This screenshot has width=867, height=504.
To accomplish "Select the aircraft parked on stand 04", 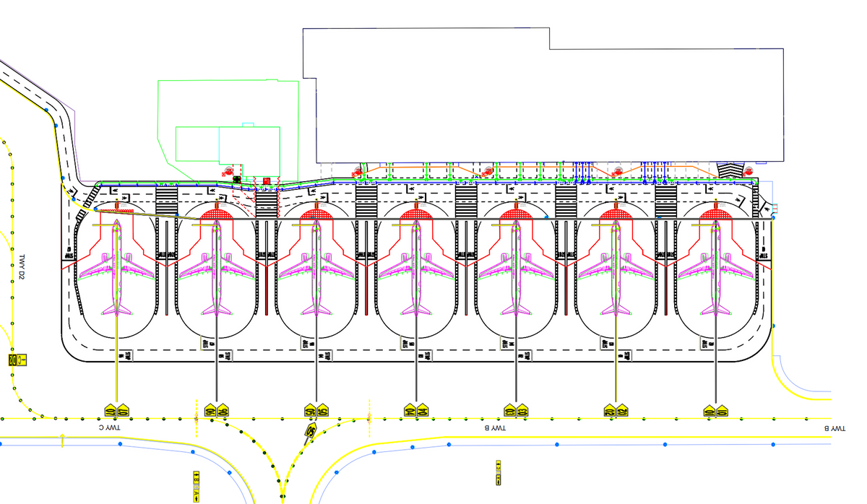I will [416, 268].
